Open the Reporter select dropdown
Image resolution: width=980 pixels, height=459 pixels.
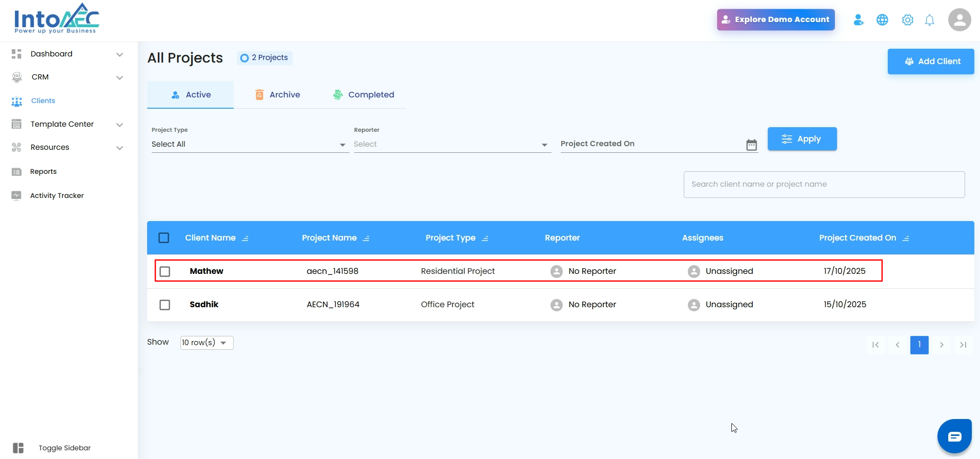pyautogui.click(x=452, y=145)
